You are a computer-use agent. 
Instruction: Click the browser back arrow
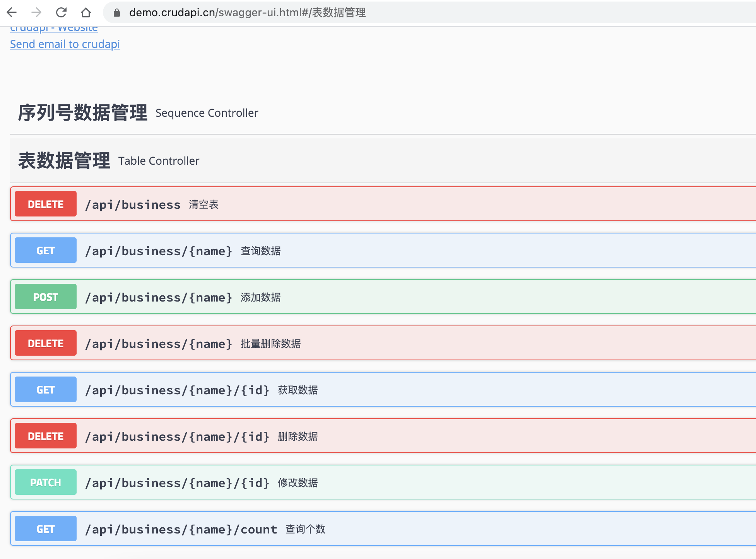pyautogui.click(x=12, y=12)
